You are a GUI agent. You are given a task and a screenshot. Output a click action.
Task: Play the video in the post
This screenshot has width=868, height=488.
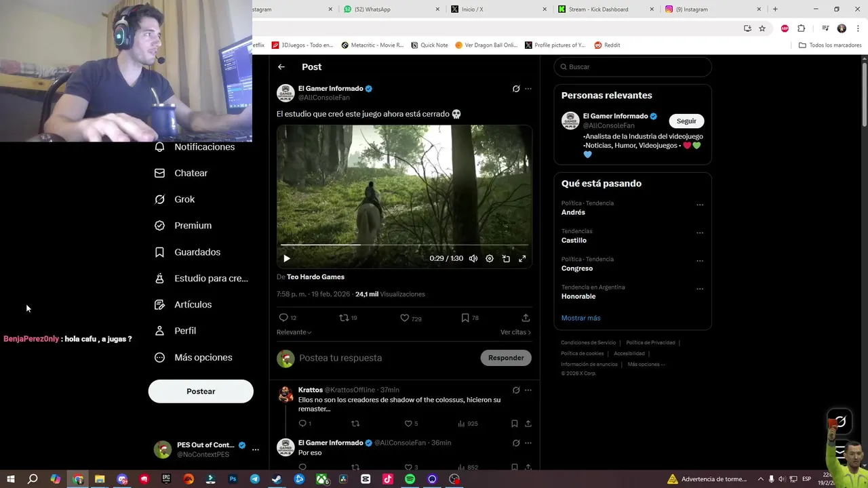[x=286, y=258]
